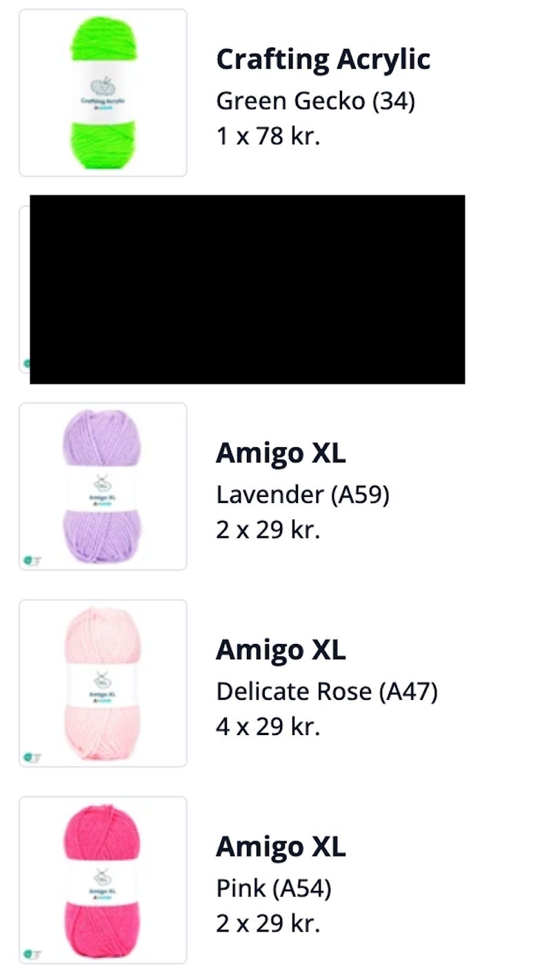Click the badge icon on Delicate Rose thumbnail
Image resolution: width=560 pixels, height=969 pixels.
[x=32, y=757]
